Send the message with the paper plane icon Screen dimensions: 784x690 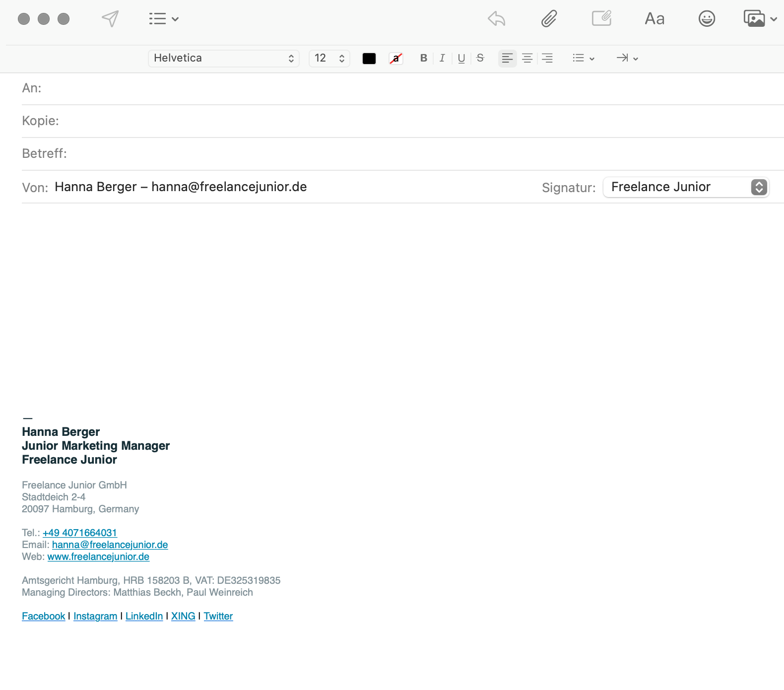tap(110, 19)
